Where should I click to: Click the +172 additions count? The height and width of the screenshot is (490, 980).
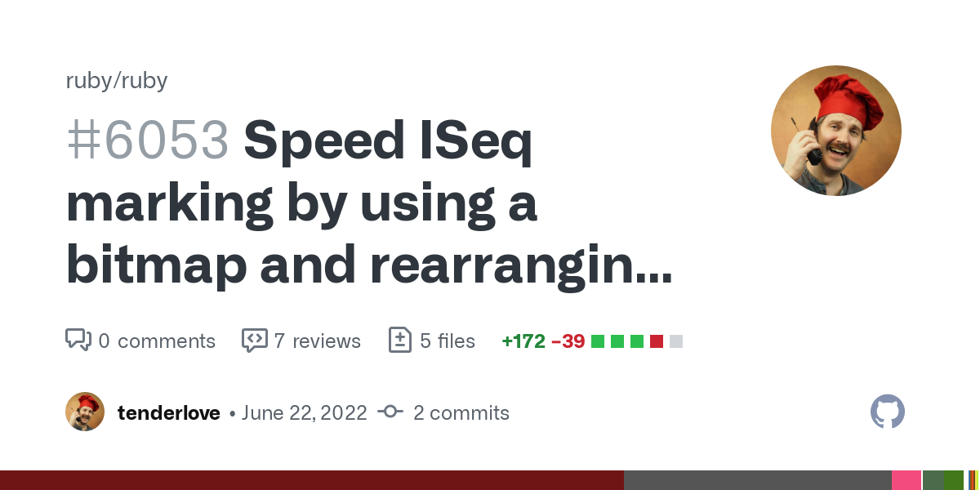(x=523, y=341)
